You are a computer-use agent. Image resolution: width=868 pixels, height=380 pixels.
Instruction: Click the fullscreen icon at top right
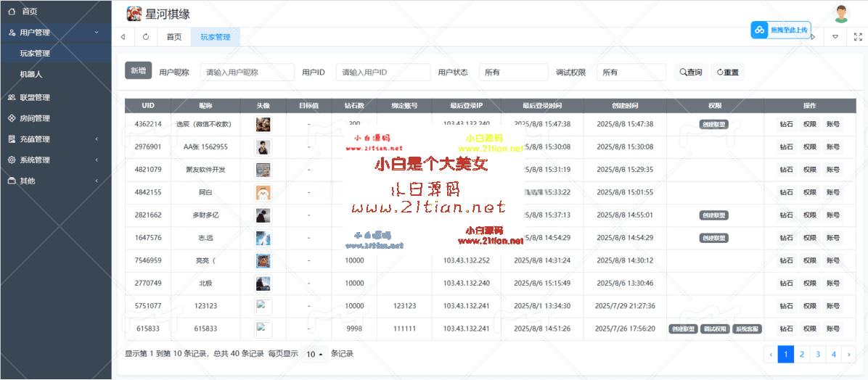click(857, 36)
